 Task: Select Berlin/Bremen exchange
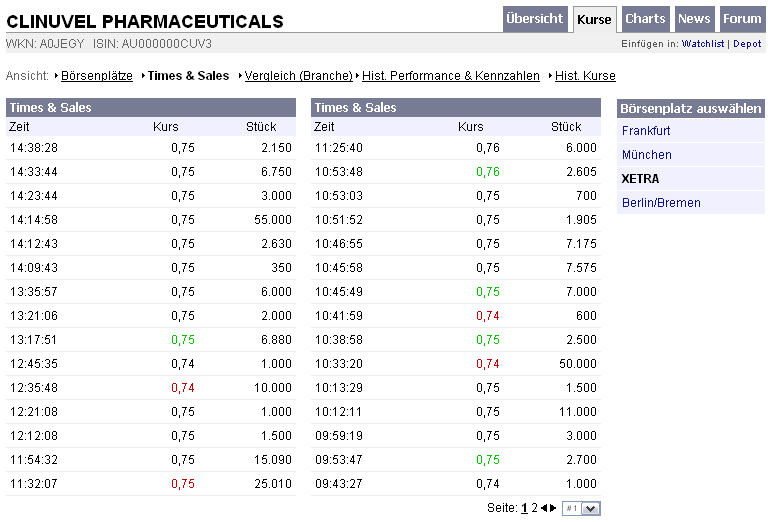[661, 203]
